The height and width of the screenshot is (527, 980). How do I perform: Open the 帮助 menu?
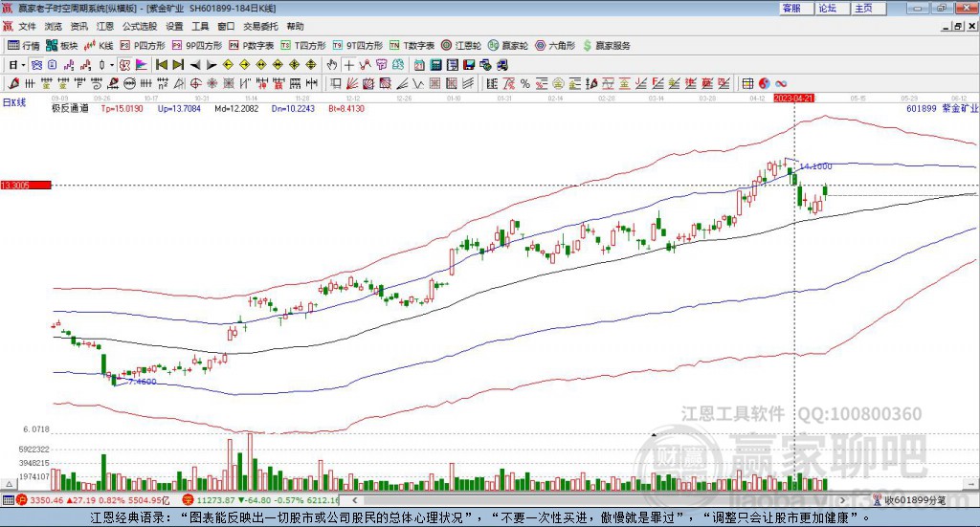tap(295, 26)
